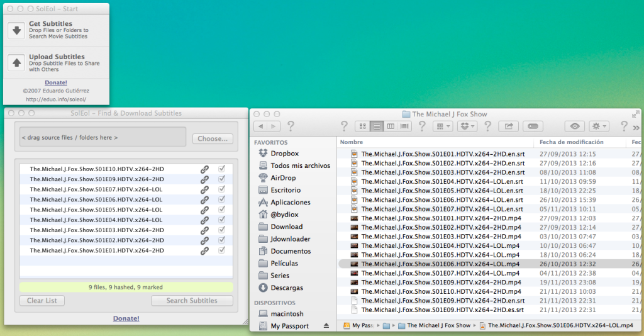This screenshot has height=336, width=644.
Task: Select Escritorio in Finder sidebar
Action: [279, 190]
